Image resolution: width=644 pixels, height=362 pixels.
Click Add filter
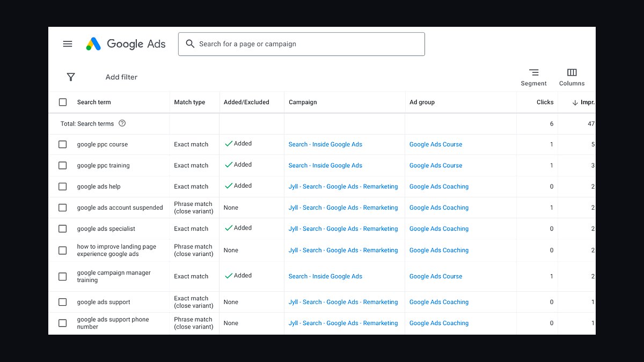coord(121,77)
